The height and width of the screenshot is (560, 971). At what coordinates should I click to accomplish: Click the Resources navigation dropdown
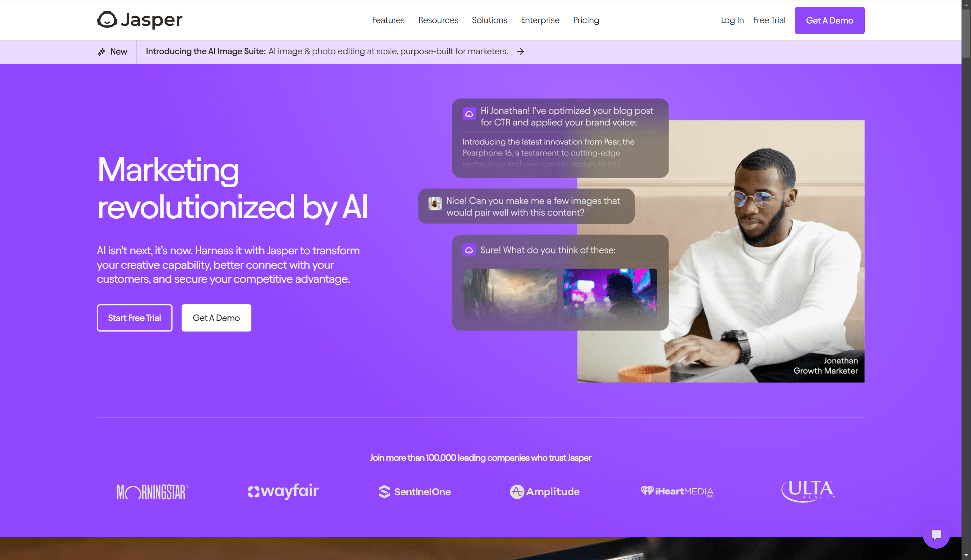pyautogui.click(x=438, y=20)
